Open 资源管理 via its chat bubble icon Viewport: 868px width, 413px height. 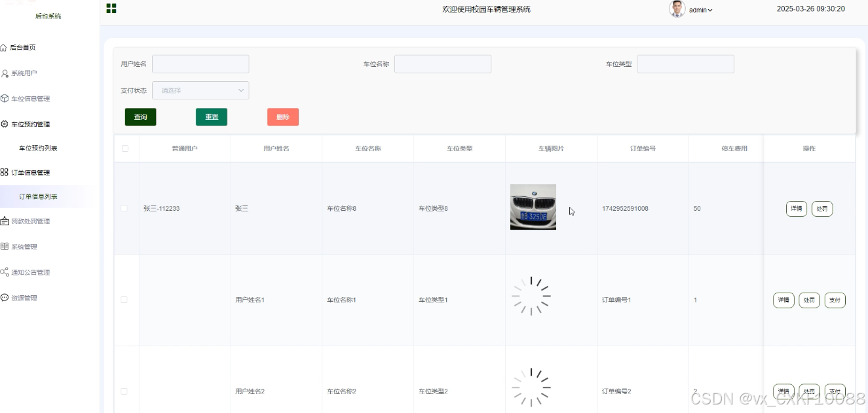pyautogui.click(x=5, y=298)
